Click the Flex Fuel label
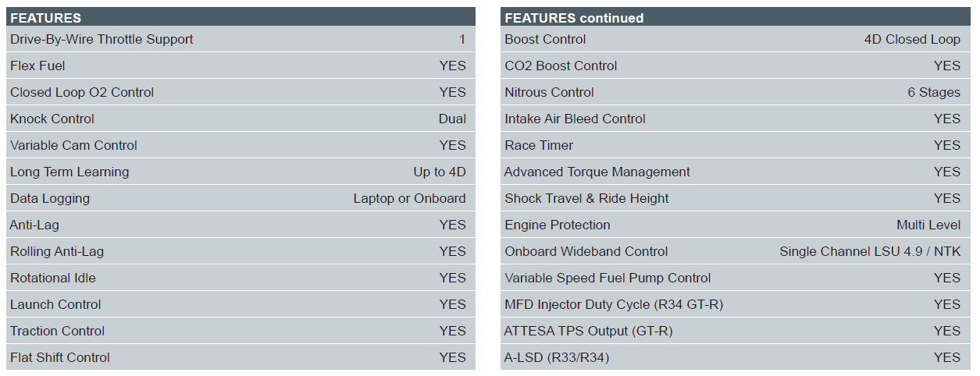The image size is (980, 376). click(37, 66)
